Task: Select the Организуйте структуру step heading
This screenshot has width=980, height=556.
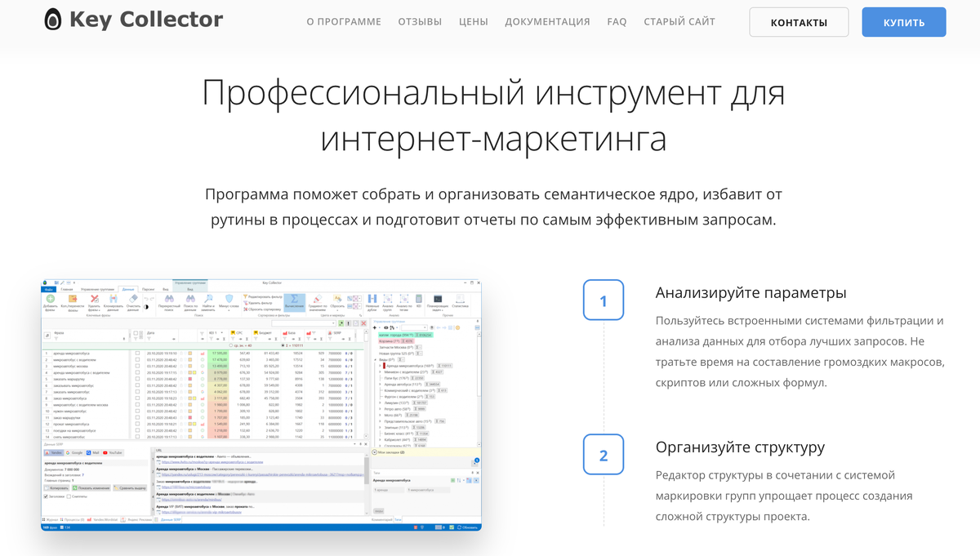Action: (x=740, y=447)
